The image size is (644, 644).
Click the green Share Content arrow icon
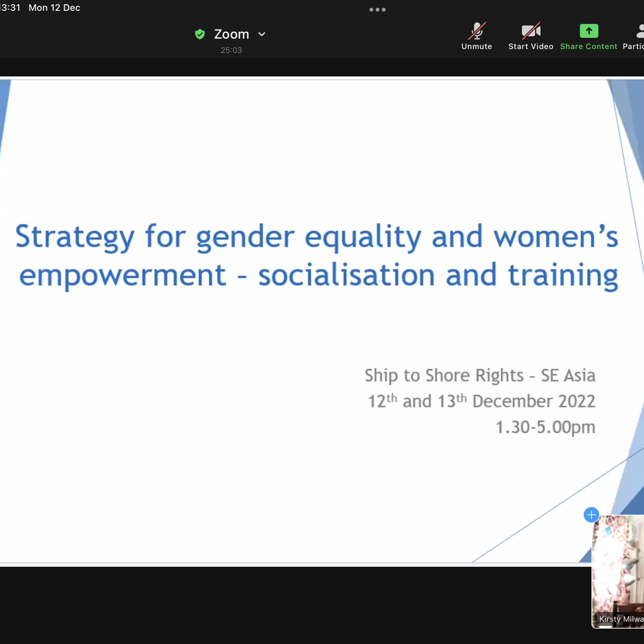click(x=589, y=31)
